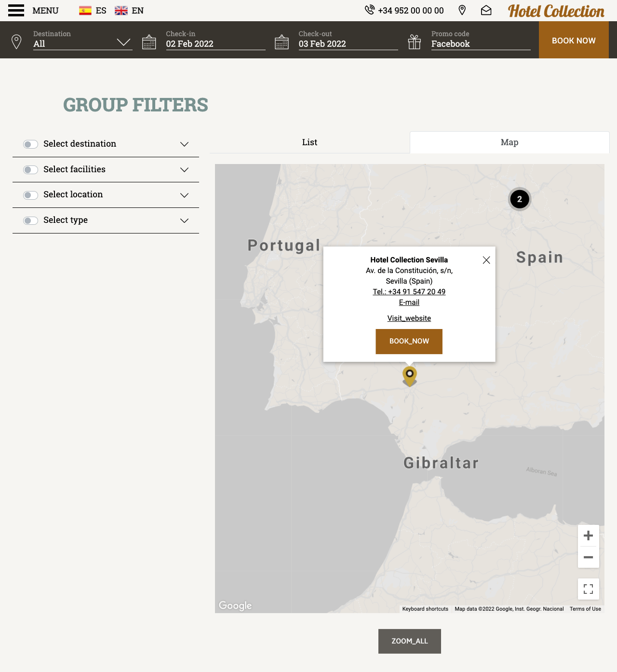Screen dimensions: 617x672
Task: Expand the Select type filter chevron
Action: pyautogui.click(x=184, y=220)
